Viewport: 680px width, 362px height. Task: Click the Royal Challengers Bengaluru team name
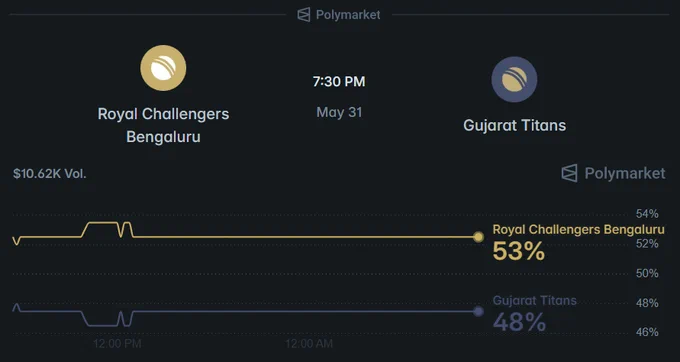pos(163,125)
